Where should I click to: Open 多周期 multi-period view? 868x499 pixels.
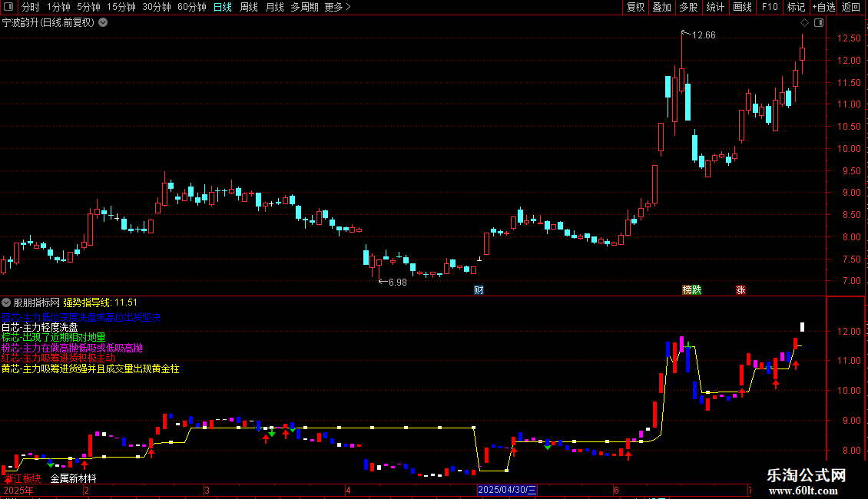pyautogui.click(x=304, y=7)
